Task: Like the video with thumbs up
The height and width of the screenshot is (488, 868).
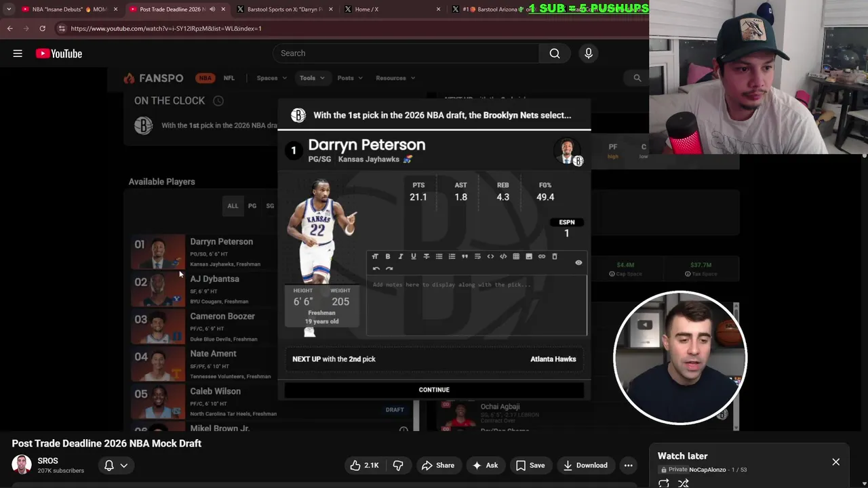Action: [363, 465]
